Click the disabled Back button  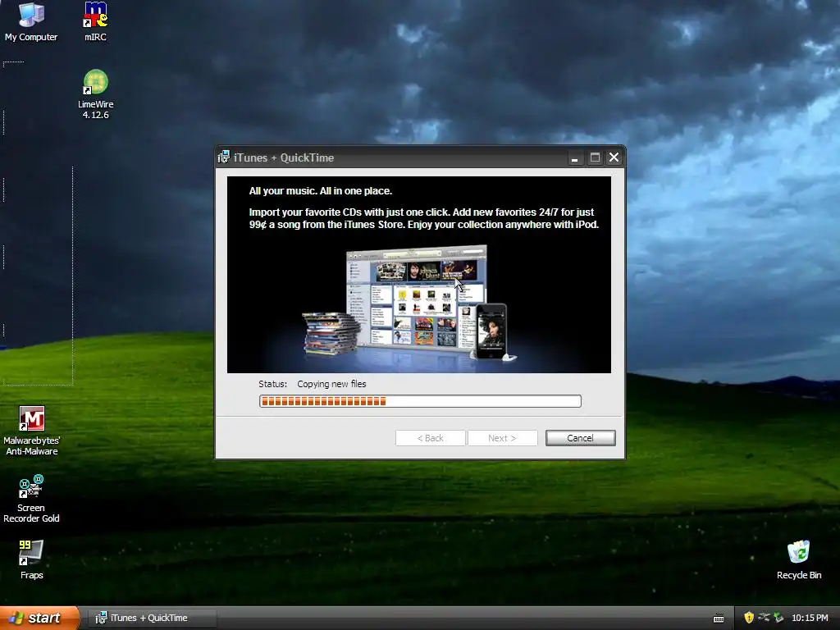[430, 438]
